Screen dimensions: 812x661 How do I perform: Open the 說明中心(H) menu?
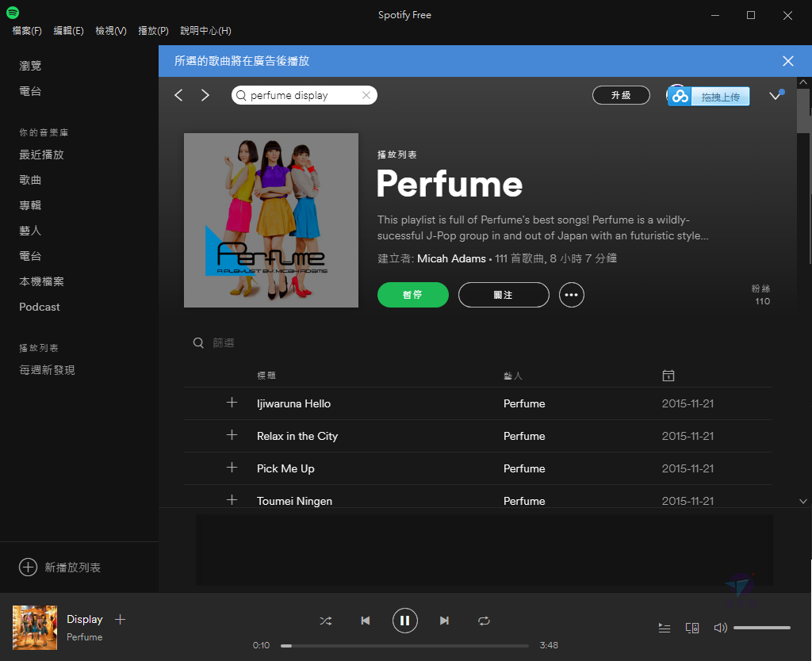pos(205,31)
